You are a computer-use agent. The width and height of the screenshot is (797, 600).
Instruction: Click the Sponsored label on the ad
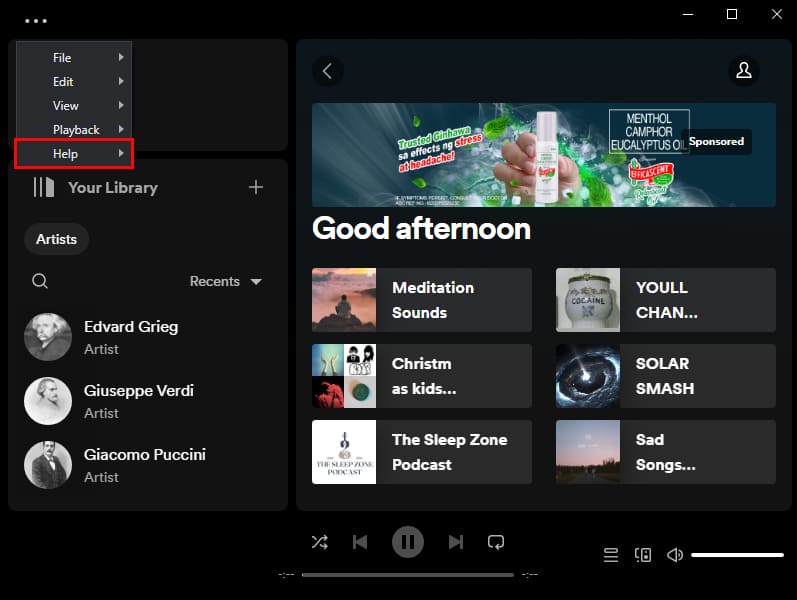click(x=716, y=141)
